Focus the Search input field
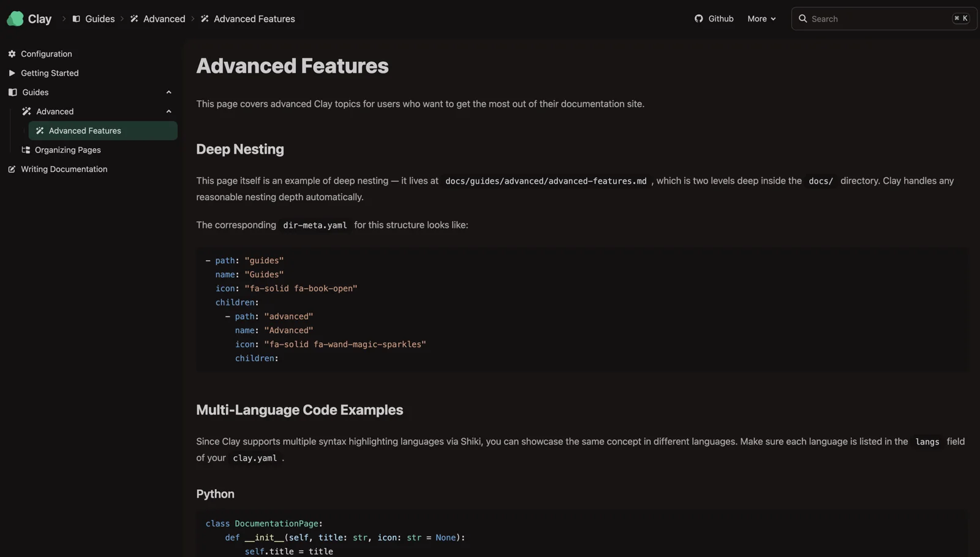 point(884,18)
